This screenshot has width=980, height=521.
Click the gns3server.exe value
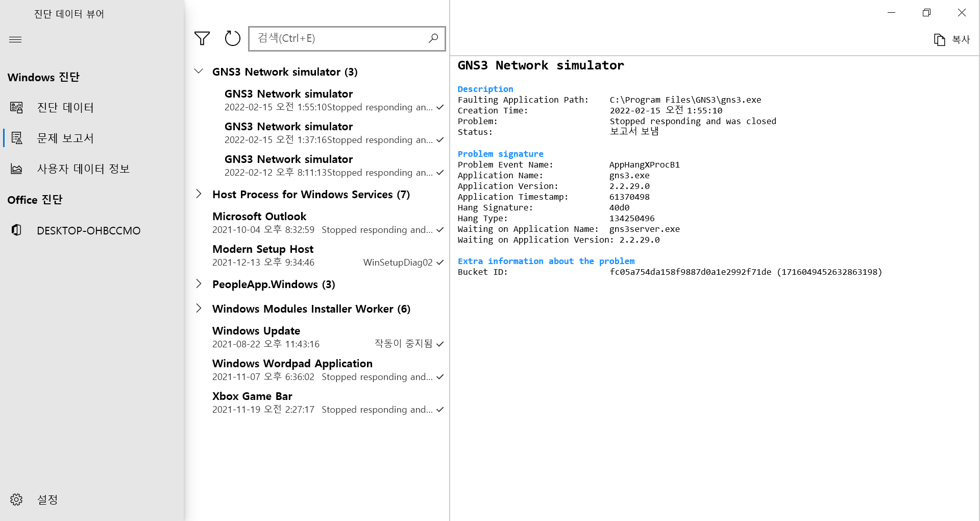(644, 229)
